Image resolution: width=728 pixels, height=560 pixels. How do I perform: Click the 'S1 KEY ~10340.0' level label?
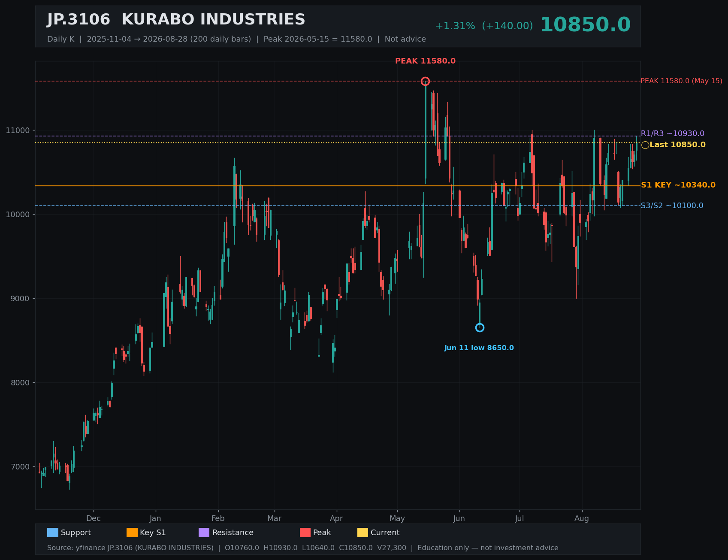coord(678,185)
